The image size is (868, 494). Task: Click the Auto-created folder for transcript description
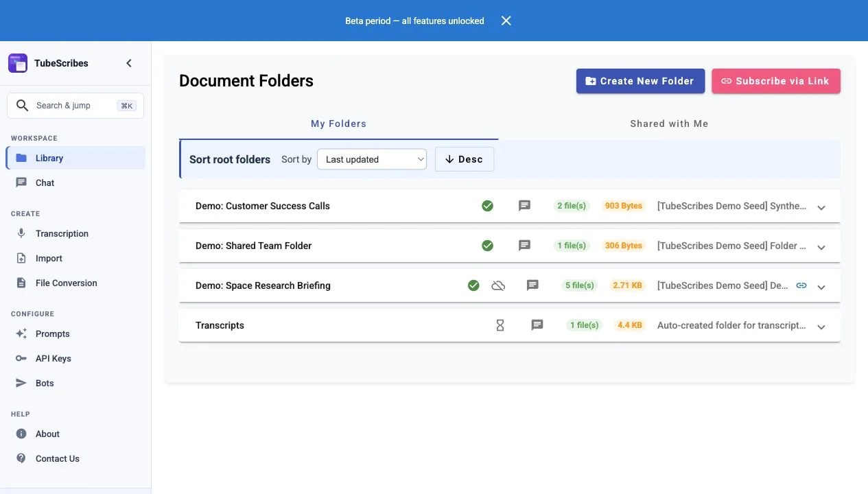[731, 325]
